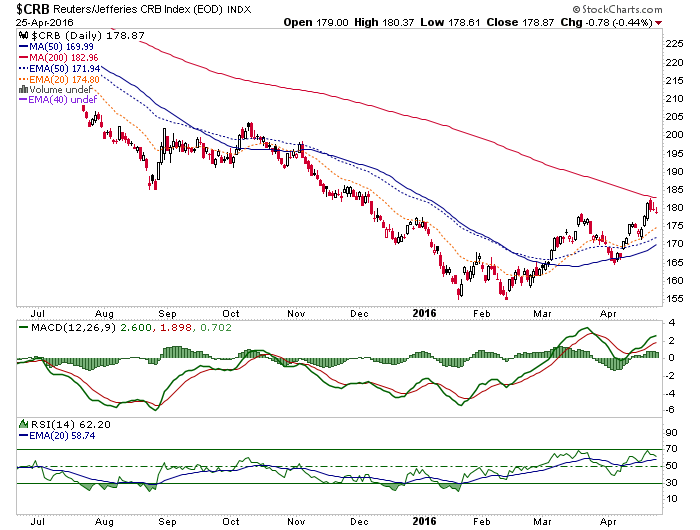Click the Feb label under the RSI panel
This screenshot has height=530, width=700.
coord(482,522)
